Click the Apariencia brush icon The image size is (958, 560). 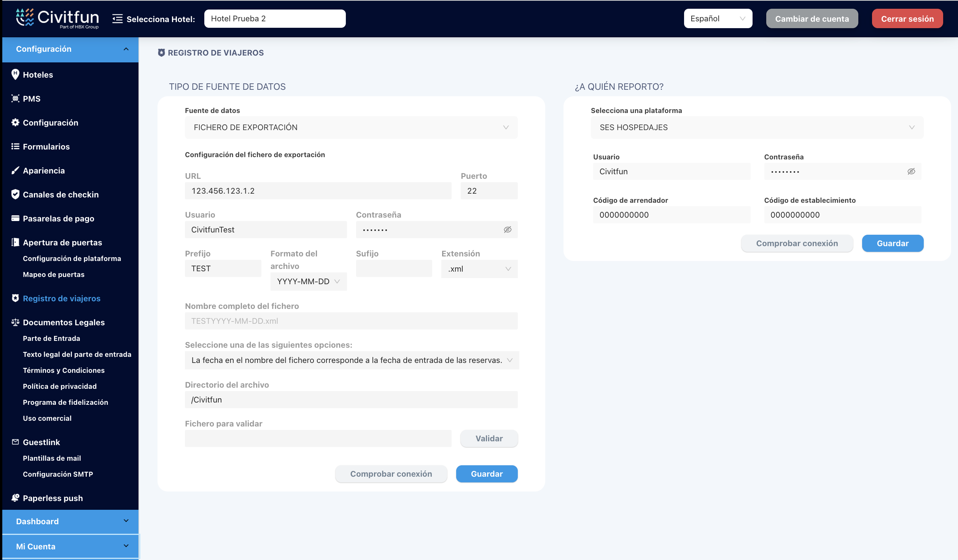point(15,170)
